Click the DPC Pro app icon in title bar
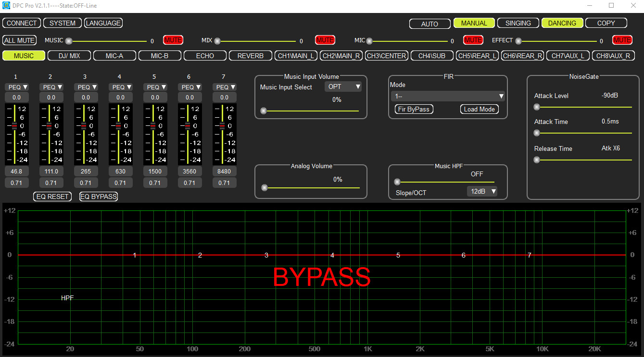644x357 pixels. [x=6, y=5]
